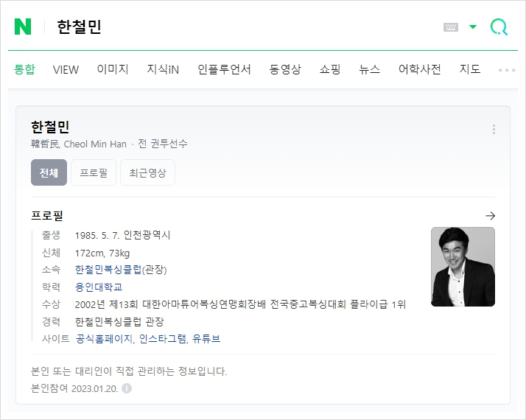Viewport: 526px width, 420px height.
Task: Select the 최근영상 filter button
Action: pos(147,172)
